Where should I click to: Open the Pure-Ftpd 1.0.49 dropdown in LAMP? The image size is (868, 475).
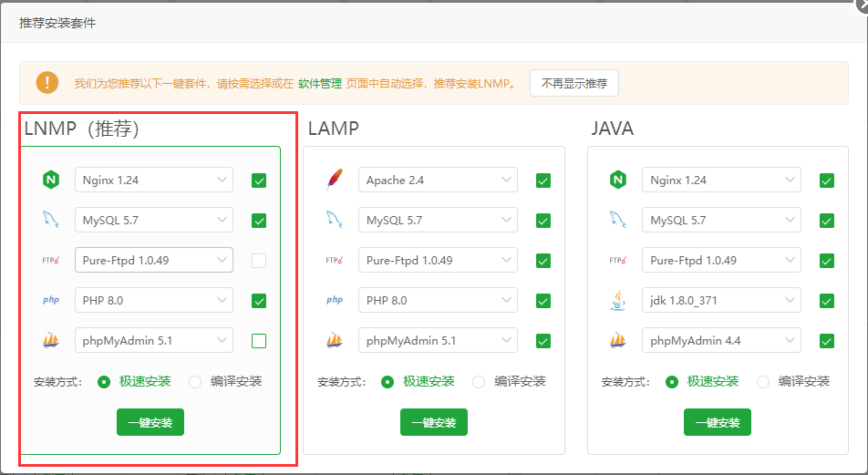(438, 260)
